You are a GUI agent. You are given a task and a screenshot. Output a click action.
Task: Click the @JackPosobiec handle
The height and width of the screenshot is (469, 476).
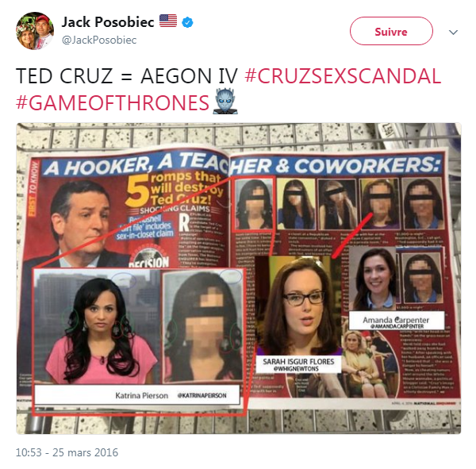99,40
